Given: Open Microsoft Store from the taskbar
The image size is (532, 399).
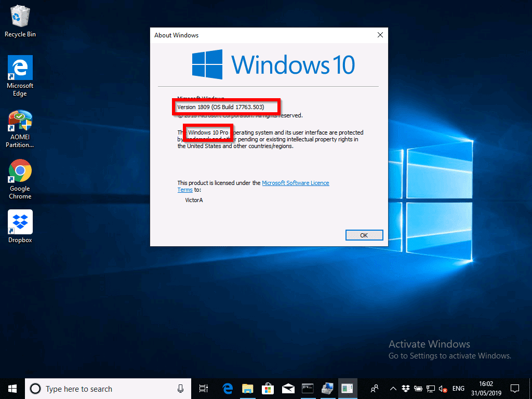Looking at the screenshot, I should coord(268,389).
